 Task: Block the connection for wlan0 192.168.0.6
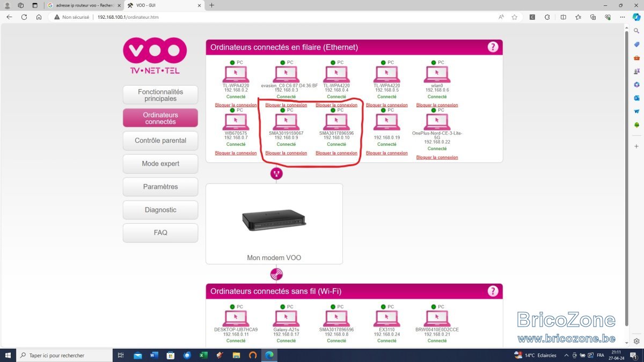click(x=437, y=105)
